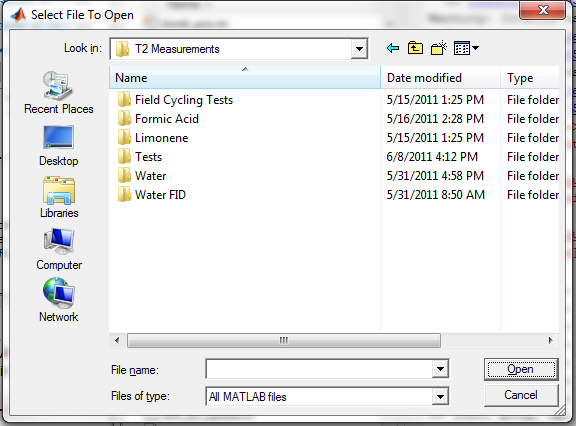This screenshot has width=576, height=426.
Task: Select the Water folder icon
Action: point(124,176)
